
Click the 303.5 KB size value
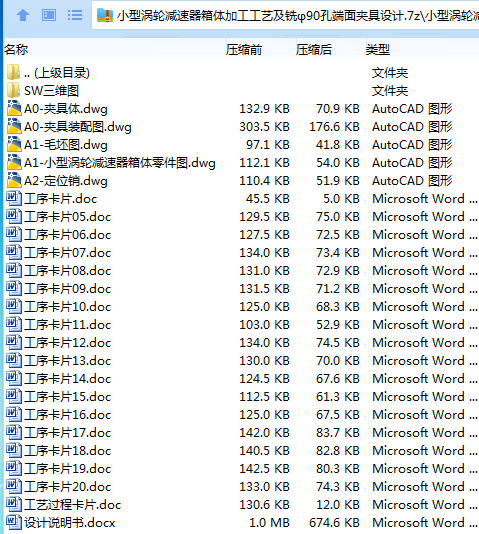pos(264,127)
